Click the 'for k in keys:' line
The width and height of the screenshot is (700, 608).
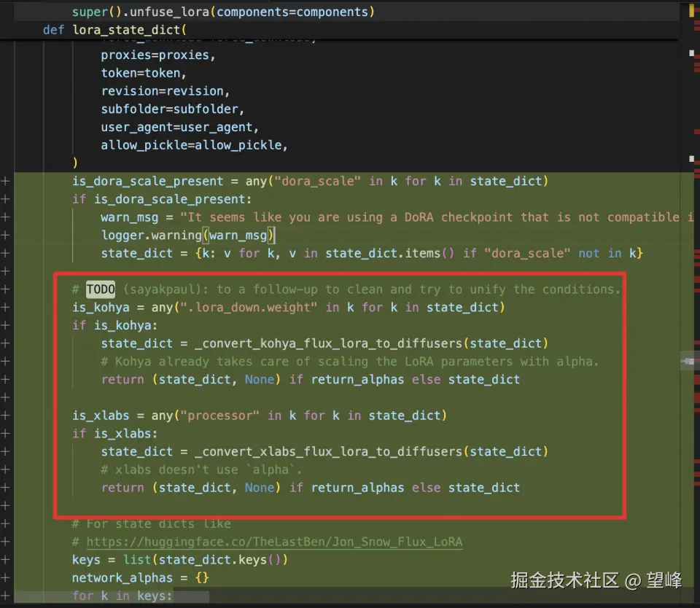[x=122, y=596]
